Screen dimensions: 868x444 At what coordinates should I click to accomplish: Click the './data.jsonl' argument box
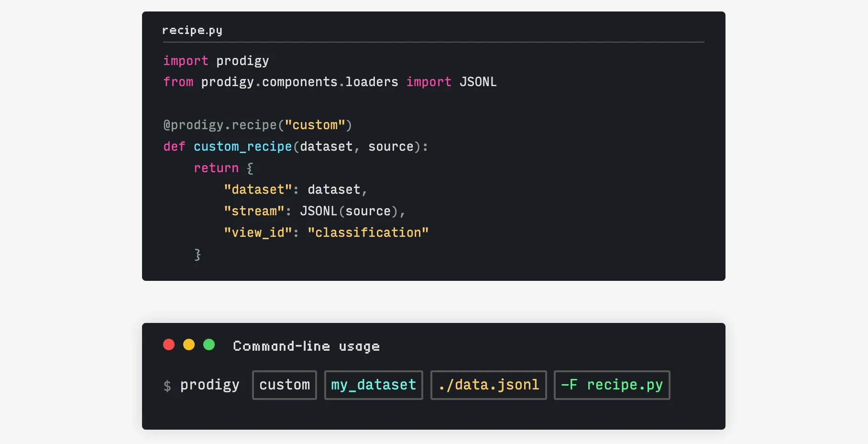coord(489,385)
